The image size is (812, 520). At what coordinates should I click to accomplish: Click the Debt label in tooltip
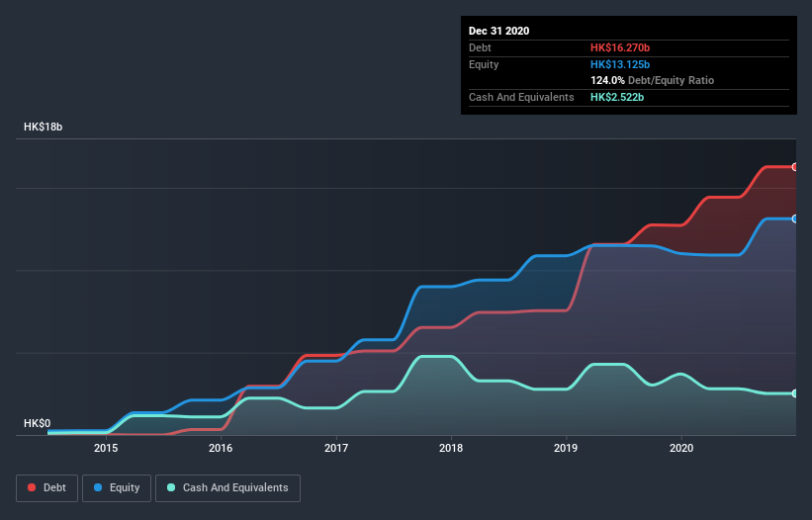click(480, 47)
